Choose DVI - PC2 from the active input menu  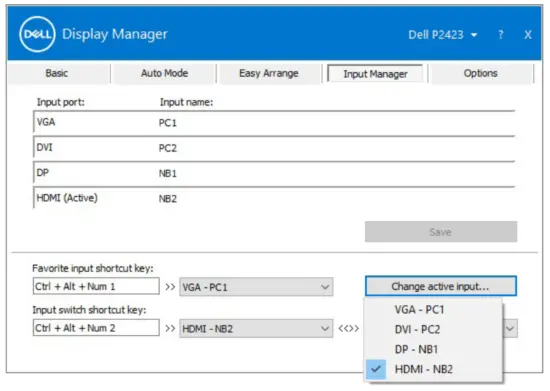pyautogui.click(x=433, y=329)
